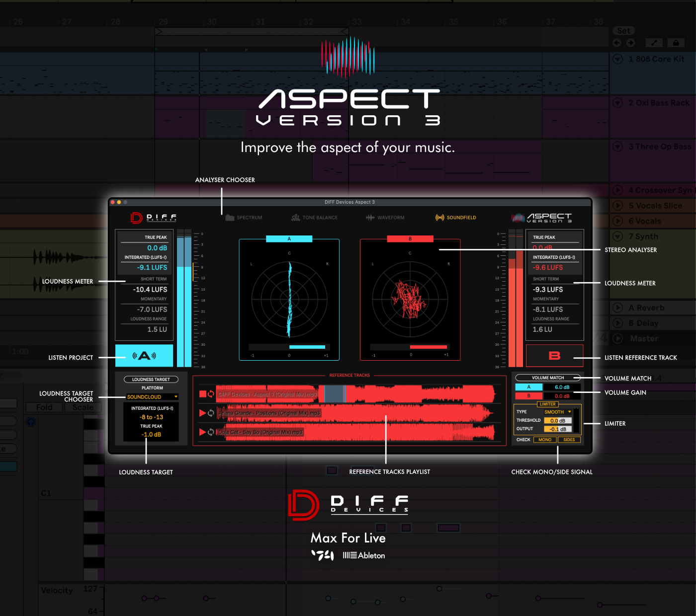
Task: Click the 0.0 dB project true peak value
Action: pyautogui.click(x=157, y=248)
